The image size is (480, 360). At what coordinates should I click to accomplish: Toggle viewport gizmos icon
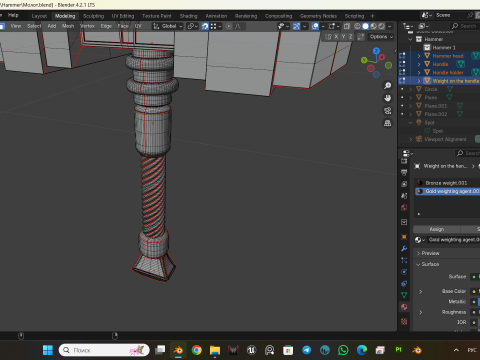[x=296, y=26]
